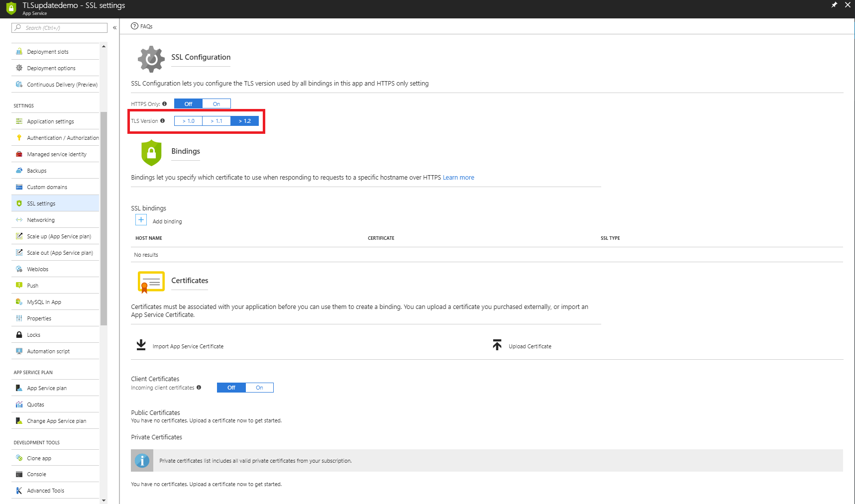855x504 pixels.
Task: Pin the SSL settings blade
Action: click(834, 5)
